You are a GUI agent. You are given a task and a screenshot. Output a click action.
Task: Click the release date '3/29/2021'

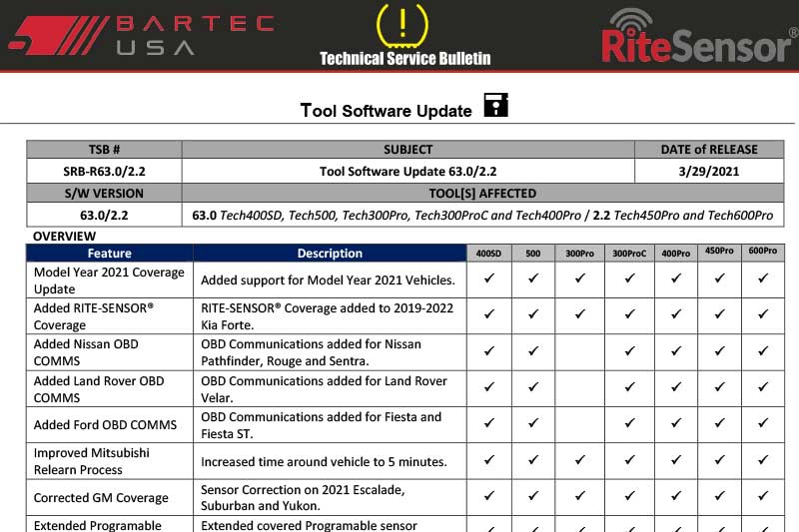pos(709,171)
